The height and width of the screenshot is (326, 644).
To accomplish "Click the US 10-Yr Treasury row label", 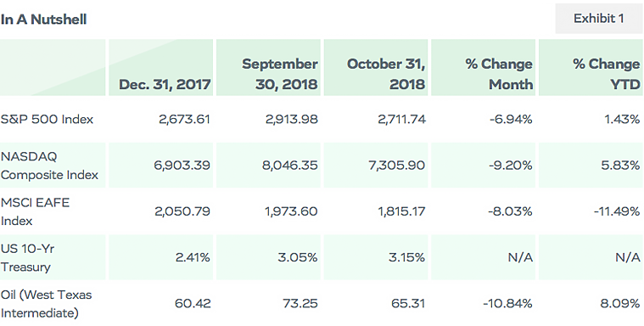I will pos(27,257).
